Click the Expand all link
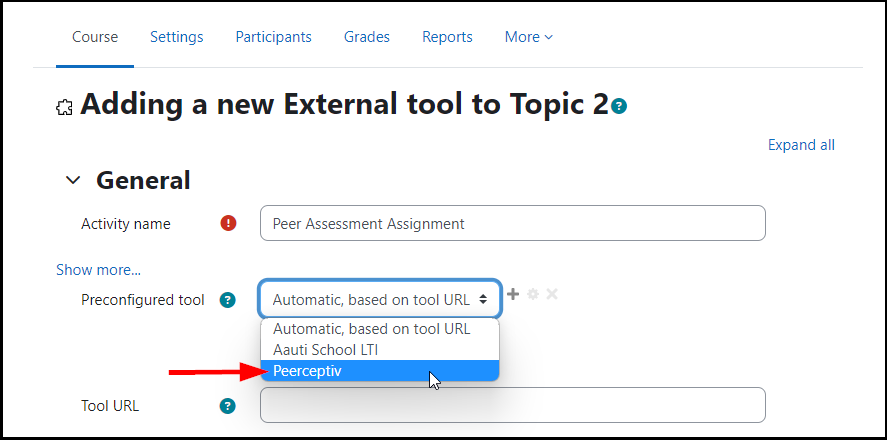Screen dimensions: 887x440 tap(801, 145)
